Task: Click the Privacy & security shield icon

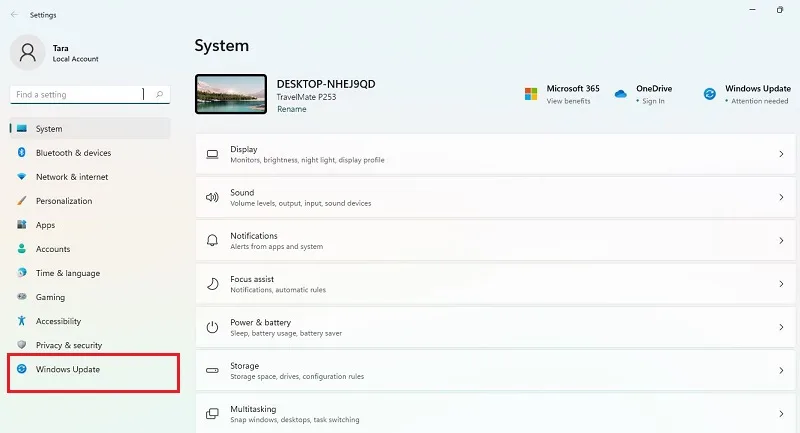Action: [21, 344]
